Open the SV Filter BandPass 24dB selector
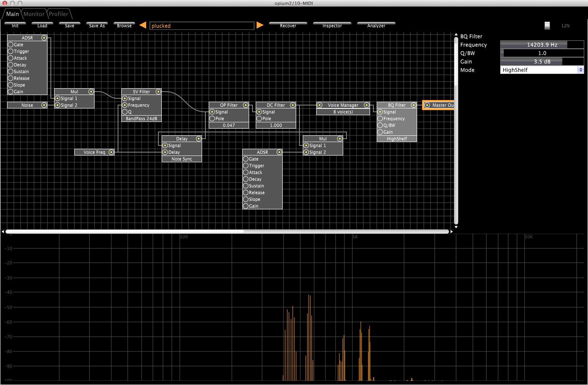 (142, 119)
